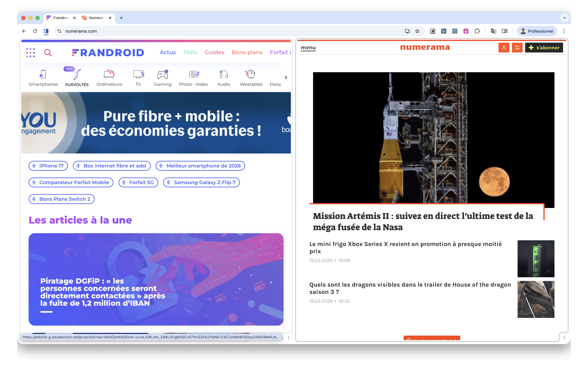
Task: Open the Frandroid apps grid menu icon
Action: click(31, 52)
